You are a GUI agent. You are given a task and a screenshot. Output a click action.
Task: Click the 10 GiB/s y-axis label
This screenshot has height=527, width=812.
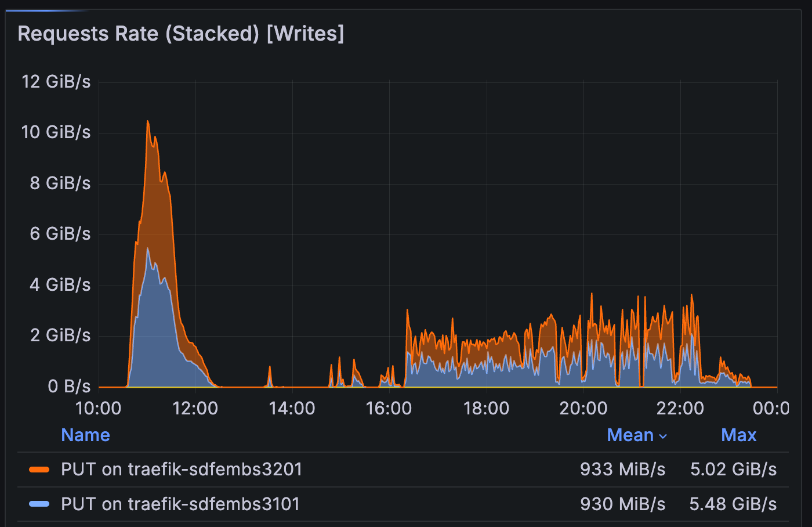click(x=56, y=132)
